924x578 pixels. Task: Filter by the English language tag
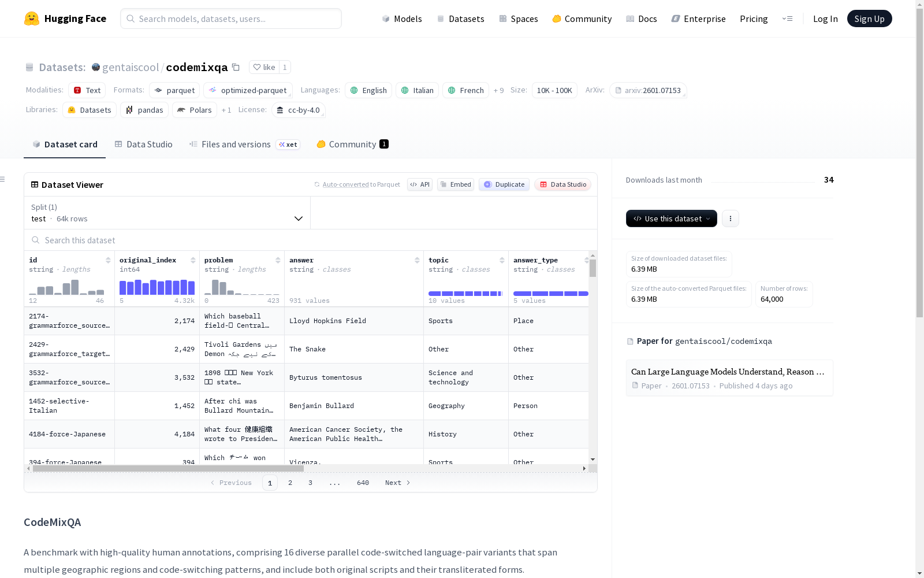click(368, 90)
